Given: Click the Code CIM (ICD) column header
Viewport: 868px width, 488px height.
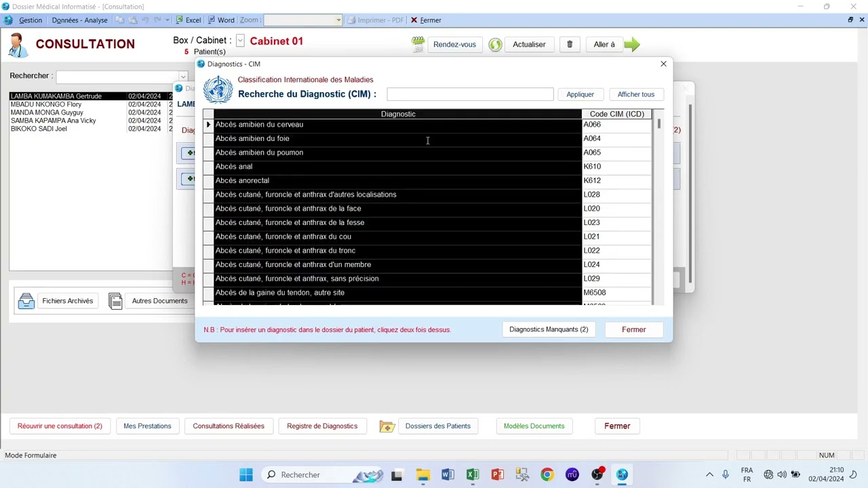Looking at the screenshot, I should pos(616,114).
